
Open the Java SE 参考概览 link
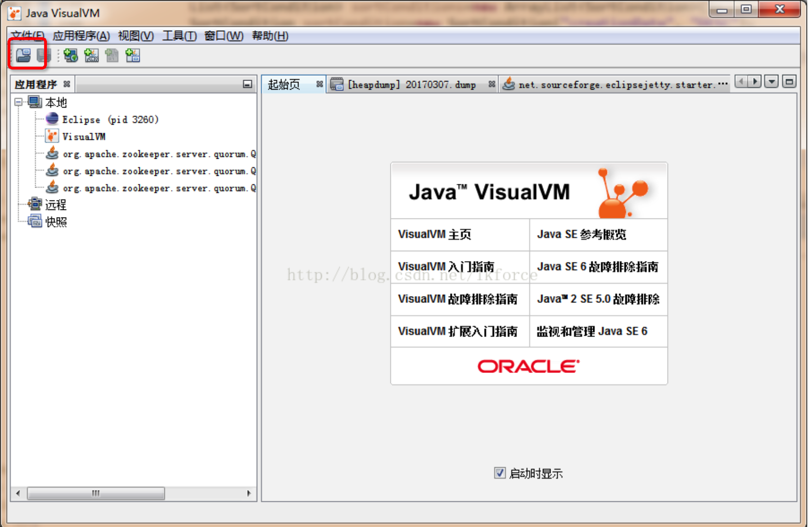[581, 235]
